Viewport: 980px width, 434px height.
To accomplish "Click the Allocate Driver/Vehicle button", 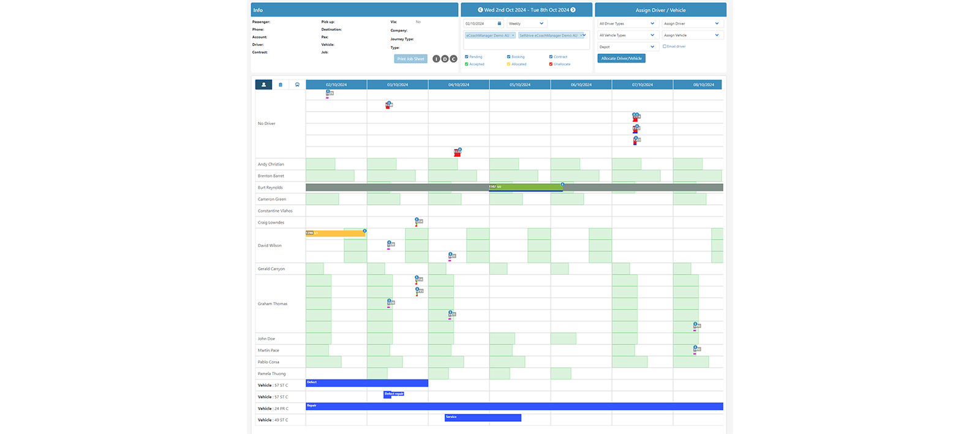I will [621, 58].
